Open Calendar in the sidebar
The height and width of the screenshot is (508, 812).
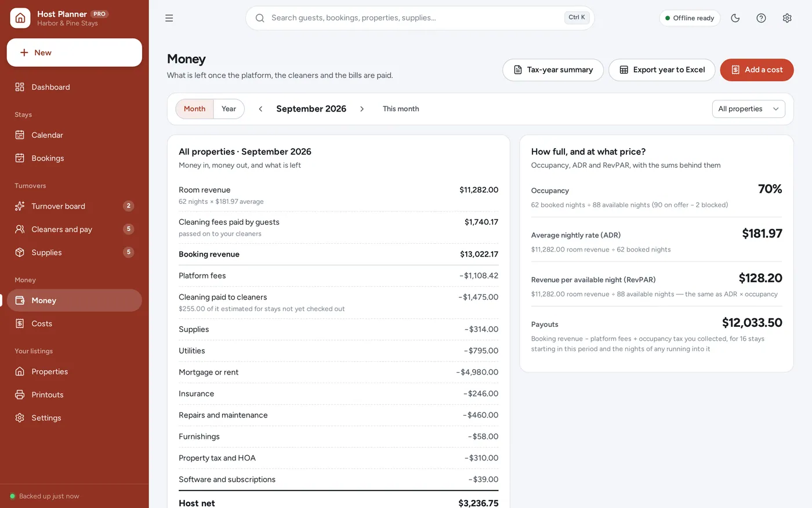[74, 135]
